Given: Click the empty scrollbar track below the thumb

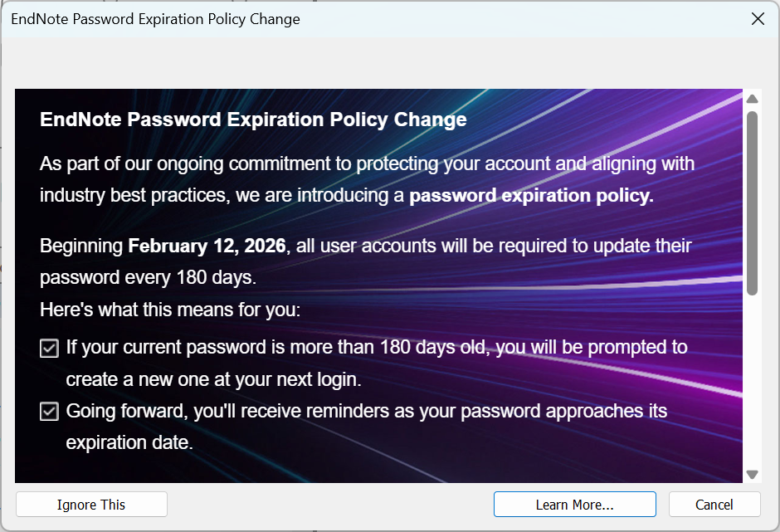Looking at the screenshot, I should coord(753,382).
